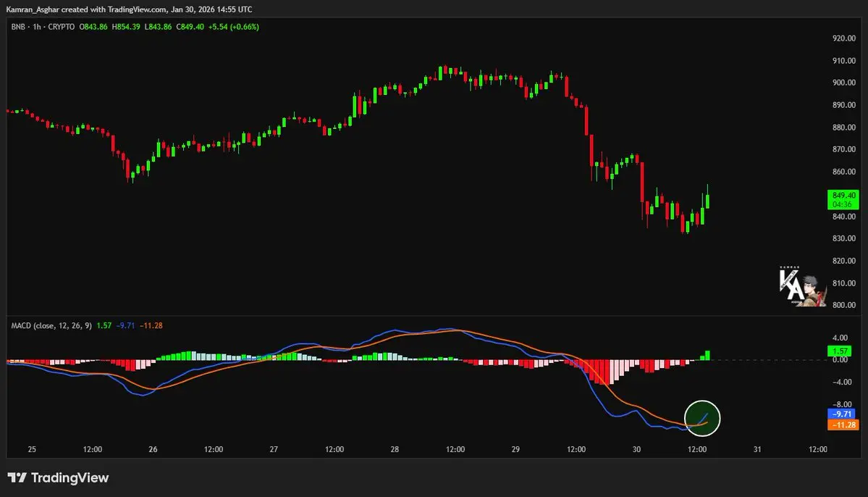The image size is (868, 497).
Task: Click the 910.00 price axis label
Action: click(844, 61)
